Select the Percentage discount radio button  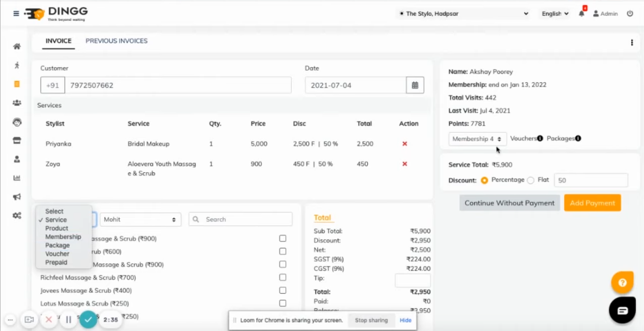[x=484, y=180]
